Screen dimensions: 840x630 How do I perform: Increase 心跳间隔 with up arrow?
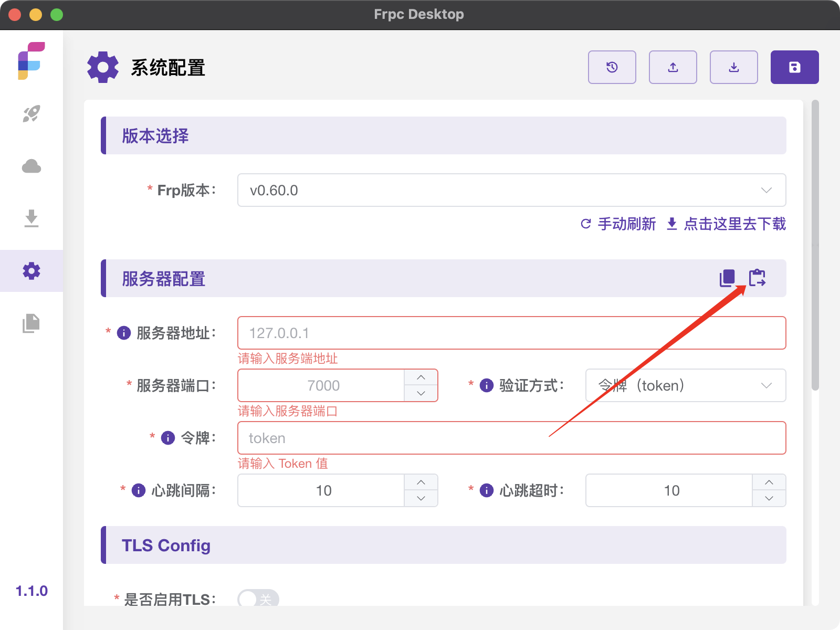click(421, 482)
